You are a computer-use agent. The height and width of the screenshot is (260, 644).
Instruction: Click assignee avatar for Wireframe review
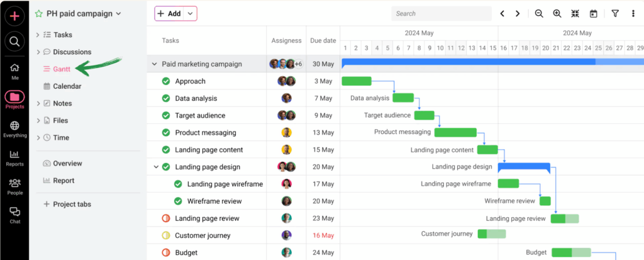pos(286,201)
